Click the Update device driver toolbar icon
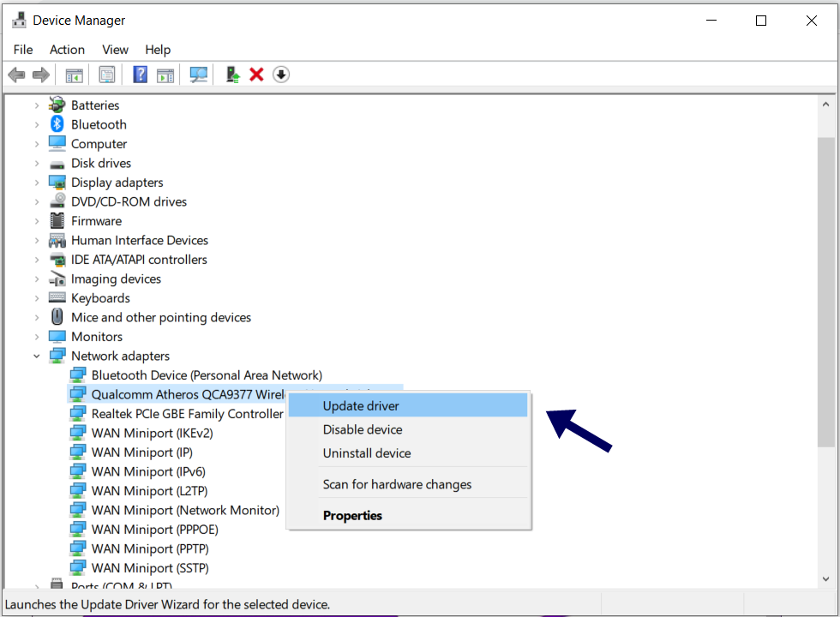 coord(232,75)
